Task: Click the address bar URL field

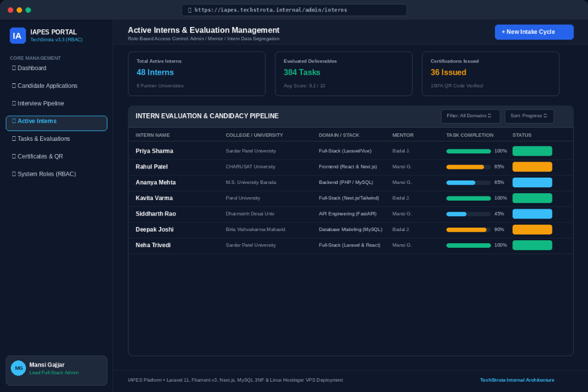Action: point(294,10)
